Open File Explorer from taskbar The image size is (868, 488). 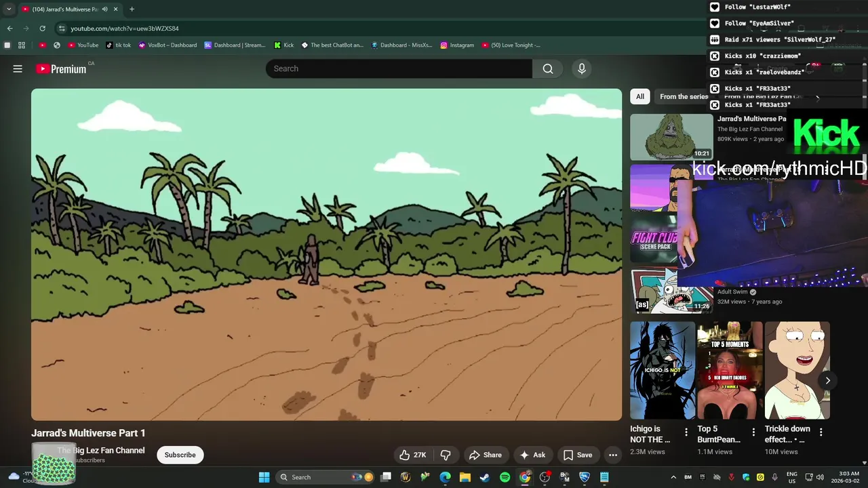pyautogui.click(x=465, y=477)
